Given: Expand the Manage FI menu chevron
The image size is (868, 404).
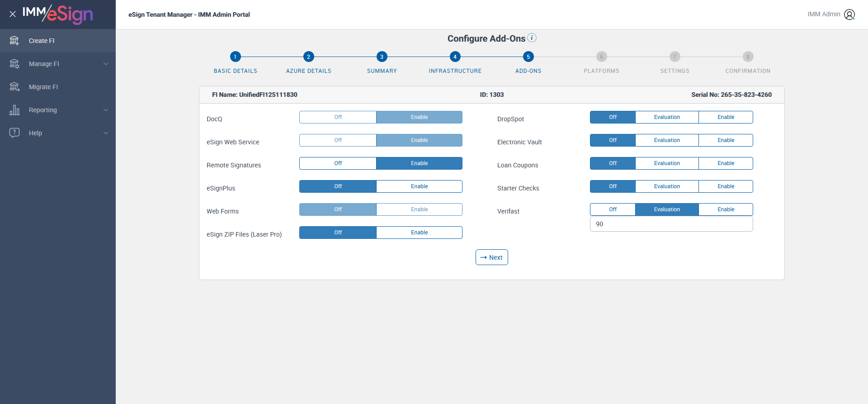Looking at the screenshot, I should (106, 64).
